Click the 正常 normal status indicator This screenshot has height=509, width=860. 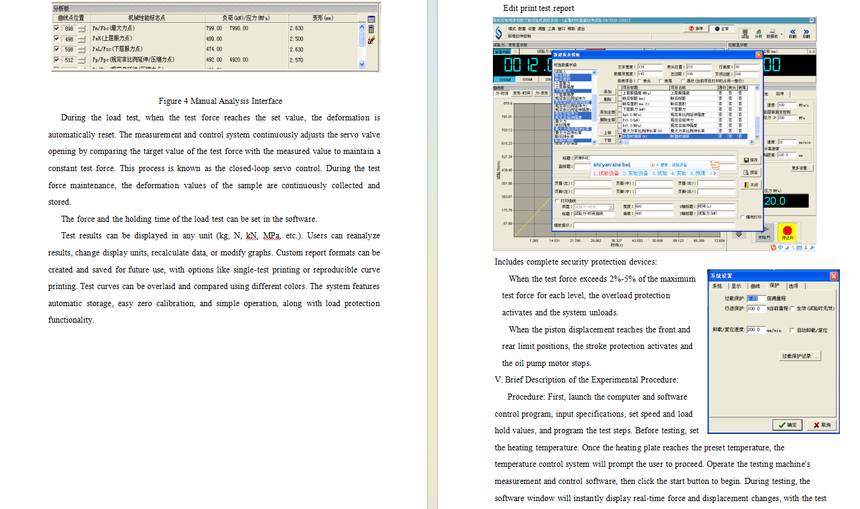[722, 29]
